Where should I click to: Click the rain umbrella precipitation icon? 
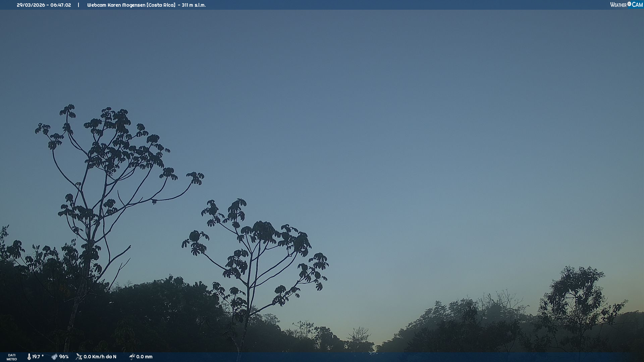[132, 357]
